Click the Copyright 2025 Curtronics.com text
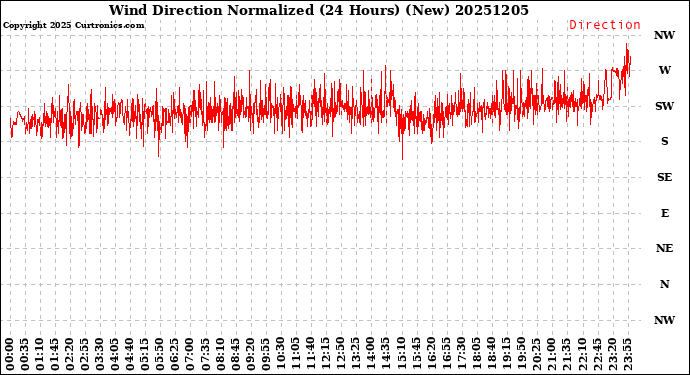690x375 pixels. click(73, 25)
